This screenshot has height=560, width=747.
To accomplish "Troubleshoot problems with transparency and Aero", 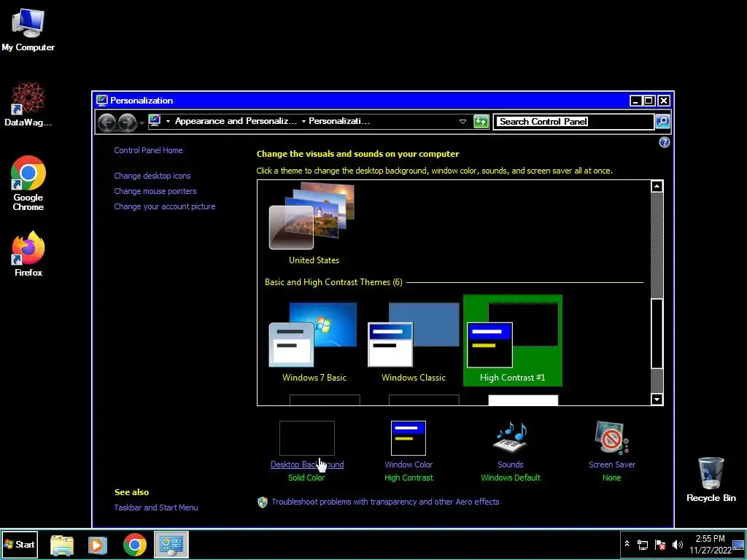I will (385, 502).
